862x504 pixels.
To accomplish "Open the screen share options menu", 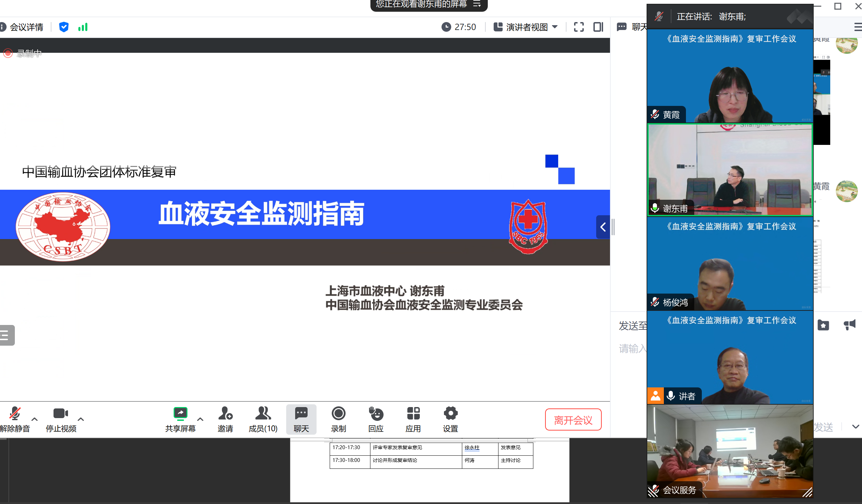I will click(477, 4).
